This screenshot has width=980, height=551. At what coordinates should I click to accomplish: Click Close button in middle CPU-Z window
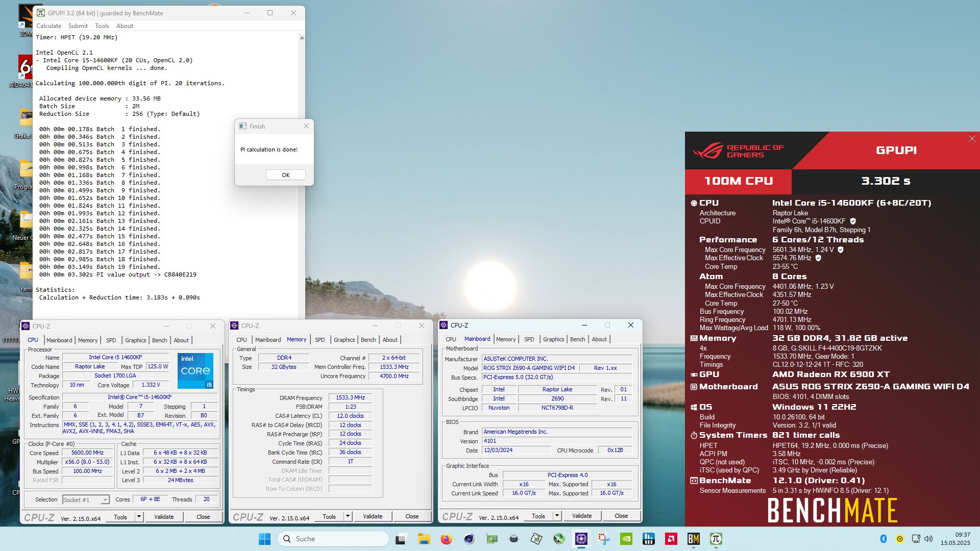(x=412, y=516)
